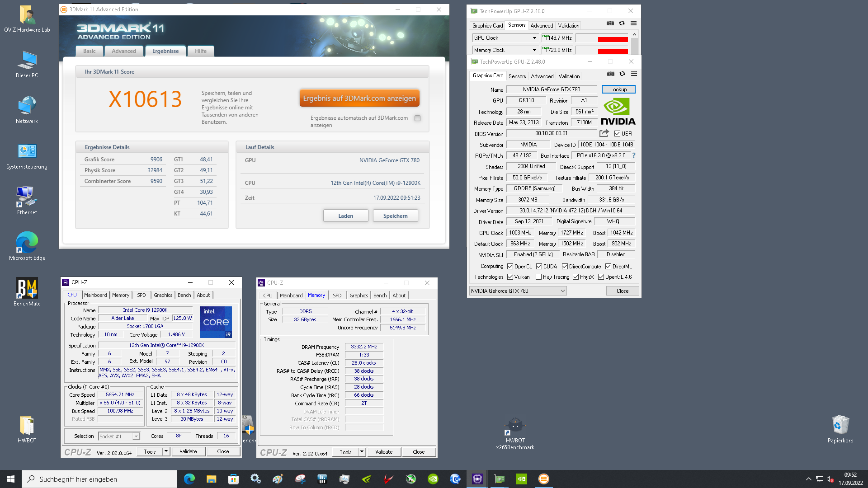The width and height of the screenshot is (868, 488).
Task: Open Windows Start menu
Action: pos(11,479)
